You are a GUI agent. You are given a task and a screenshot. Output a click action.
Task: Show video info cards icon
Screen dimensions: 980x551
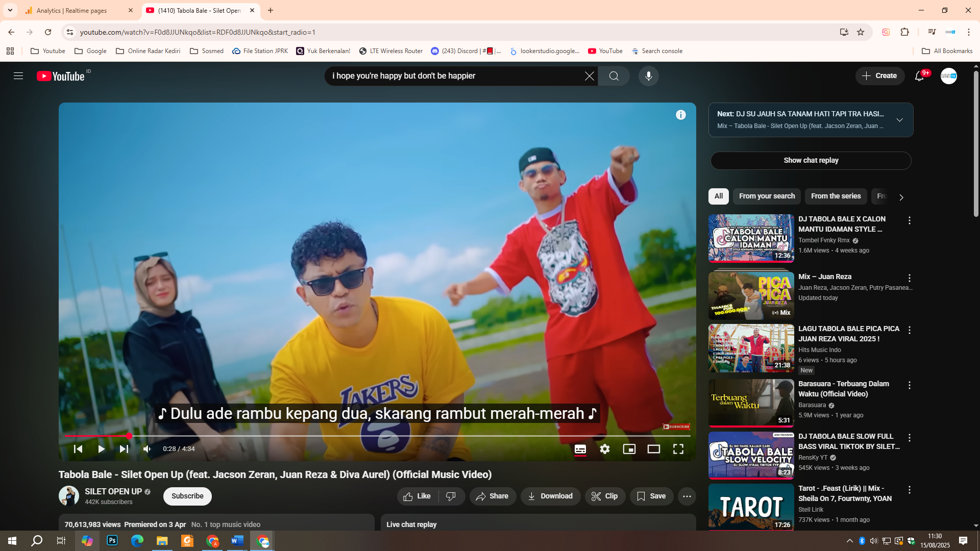[x=681, y=115]
